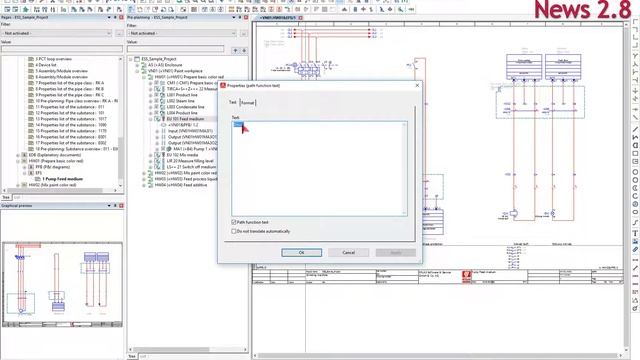Switch to the Format tab
The image size is (640, 360).
(x=247, y=103)
